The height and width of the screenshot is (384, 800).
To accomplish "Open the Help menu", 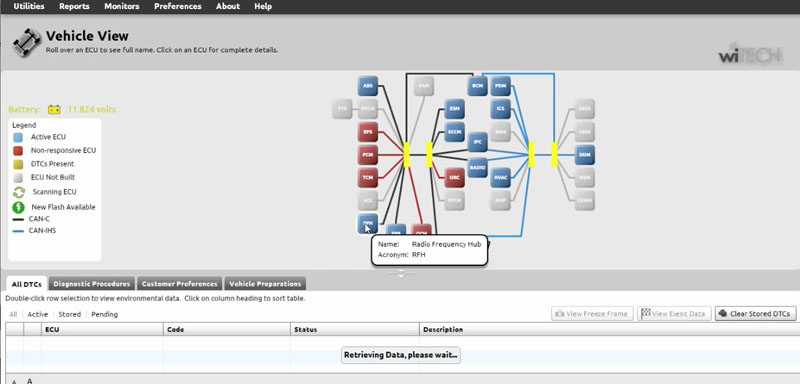I will [263, 6].
